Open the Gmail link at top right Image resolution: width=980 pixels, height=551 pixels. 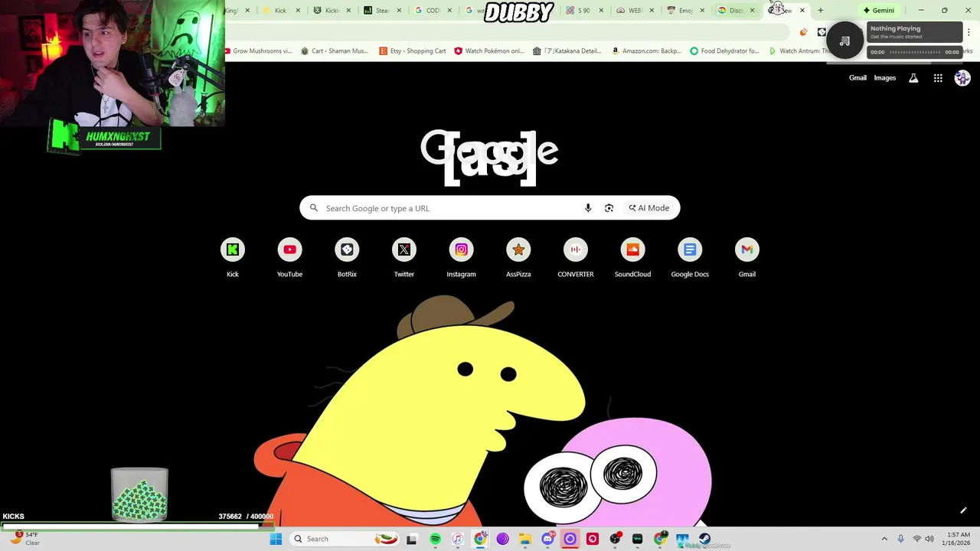(857, 78)
